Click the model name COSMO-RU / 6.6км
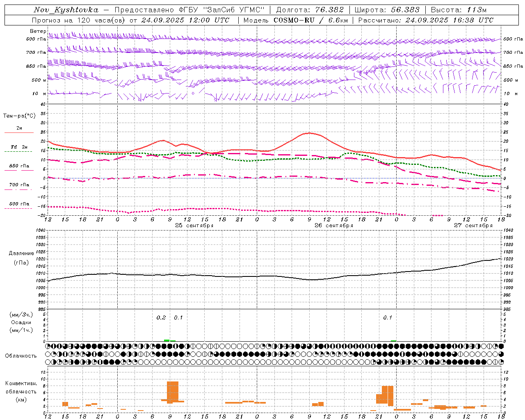This screenshot has width=525, height=420. point(311,20)
